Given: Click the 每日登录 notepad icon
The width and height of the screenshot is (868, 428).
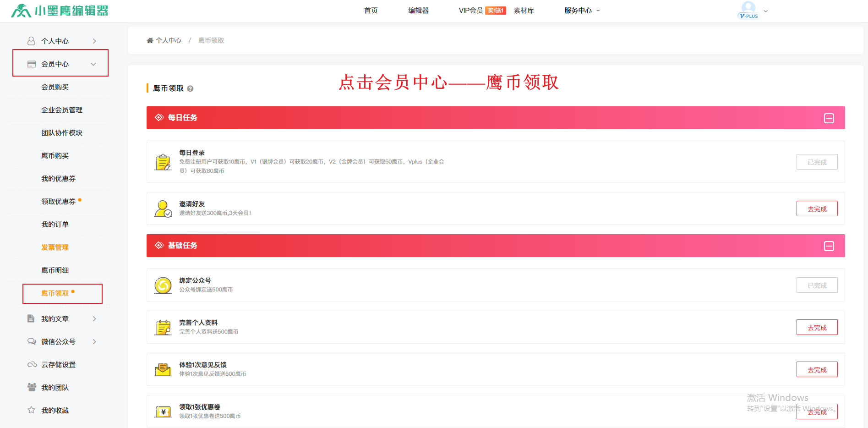Looking at the screenshot, I should pyautogui.click(x=163, y=162).
